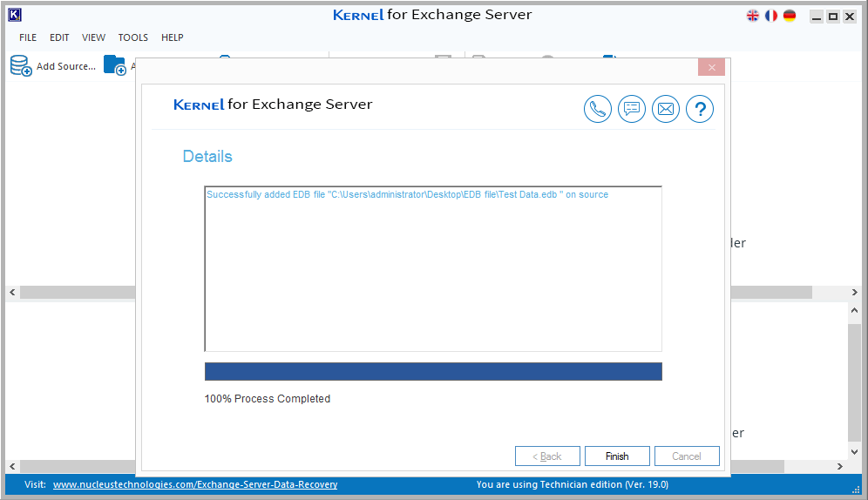Visit the nucleustechnologies.com recovery link

195,484
